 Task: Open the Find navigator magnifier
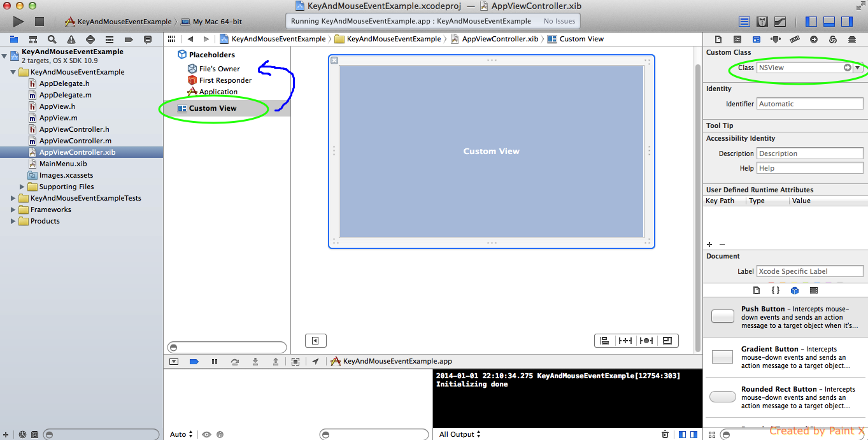click(x=52, y=39)
